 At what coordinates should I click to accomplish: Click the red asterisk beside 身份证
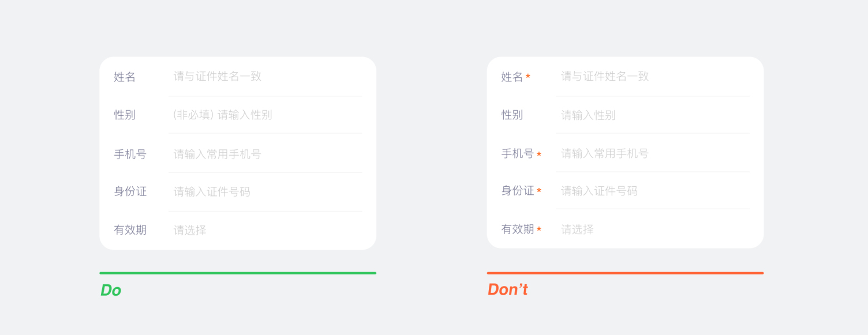pyautogui.click(x=539, y=191)
